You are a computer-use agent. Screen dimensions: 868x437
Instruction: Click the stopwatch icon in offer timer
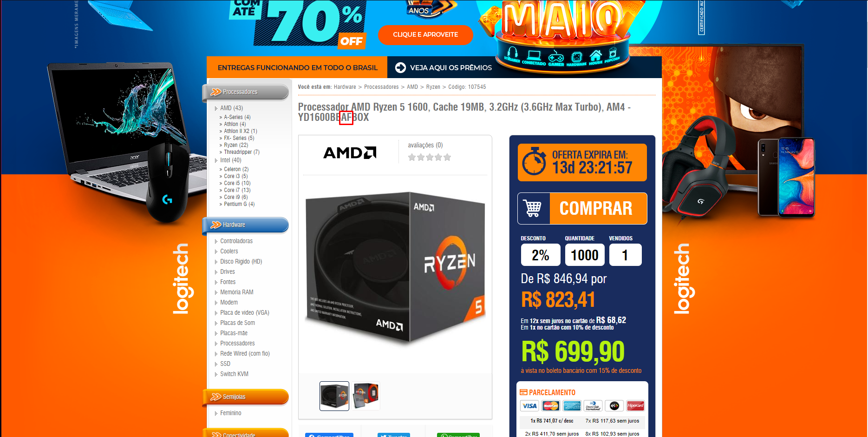tap(534, 161)
